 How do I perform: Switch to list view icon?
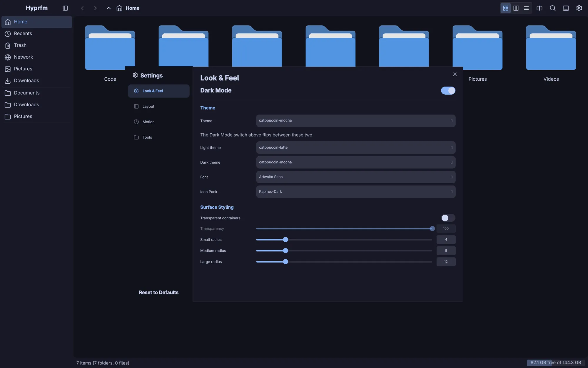pyautogui.click(x=526, y=8)
